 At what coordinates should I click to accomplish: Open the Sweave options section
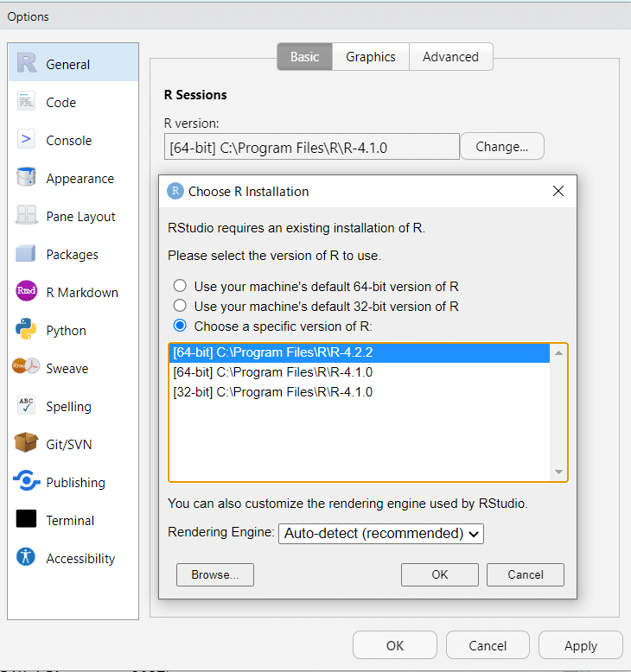pyautogui.click(x=73, y=368)
